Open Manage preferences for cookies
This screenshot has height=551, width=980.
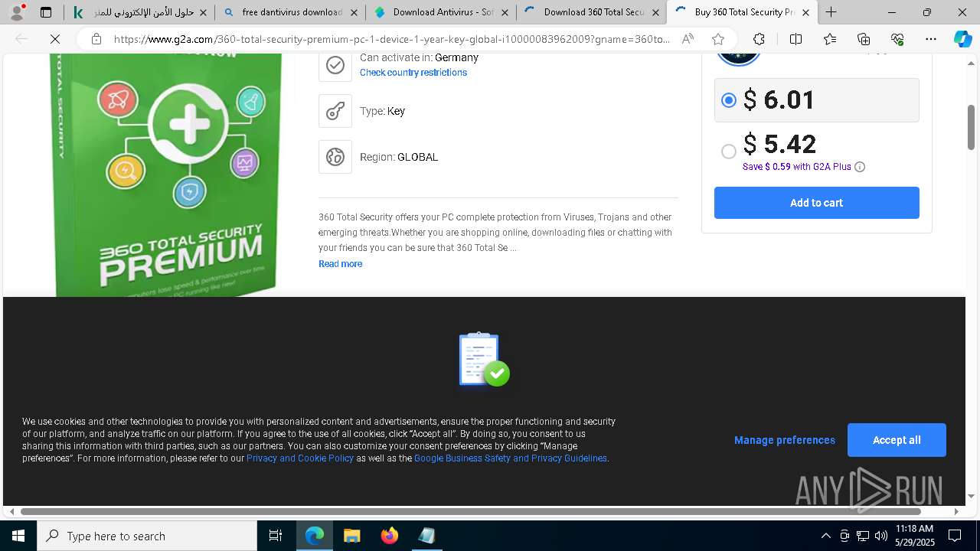[785, 440]
